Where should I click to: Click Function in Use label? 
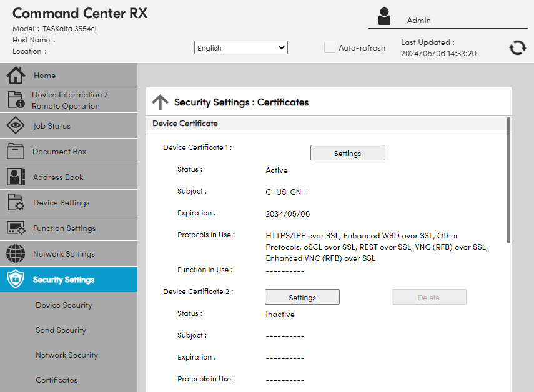(205, 270)
